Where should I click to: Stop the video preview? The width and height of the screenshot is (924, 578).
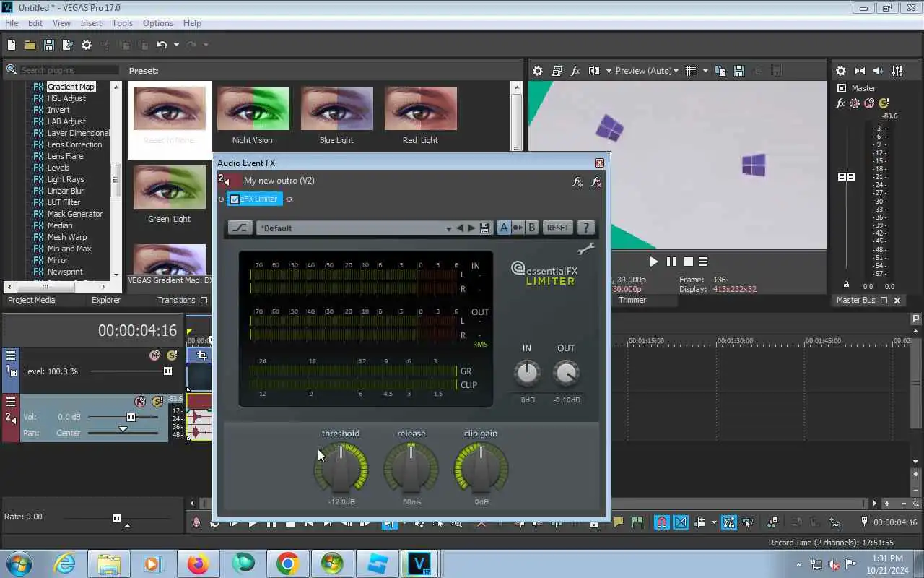688,262
